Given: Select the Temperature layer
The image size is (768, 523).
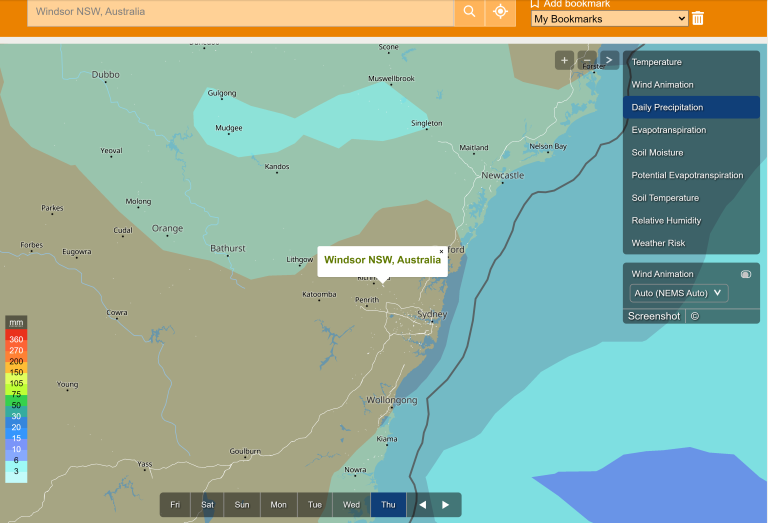Looking at the screenshot, I should coord(691,62).
